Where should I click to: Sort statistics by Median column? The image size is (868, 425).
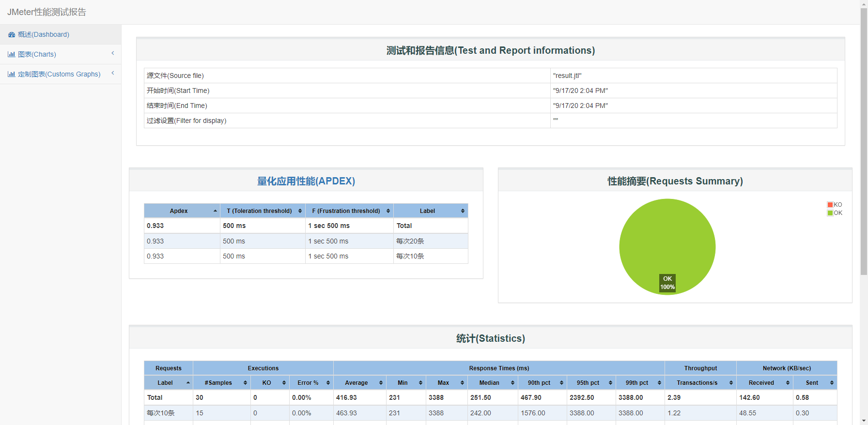tap(493, 383)
